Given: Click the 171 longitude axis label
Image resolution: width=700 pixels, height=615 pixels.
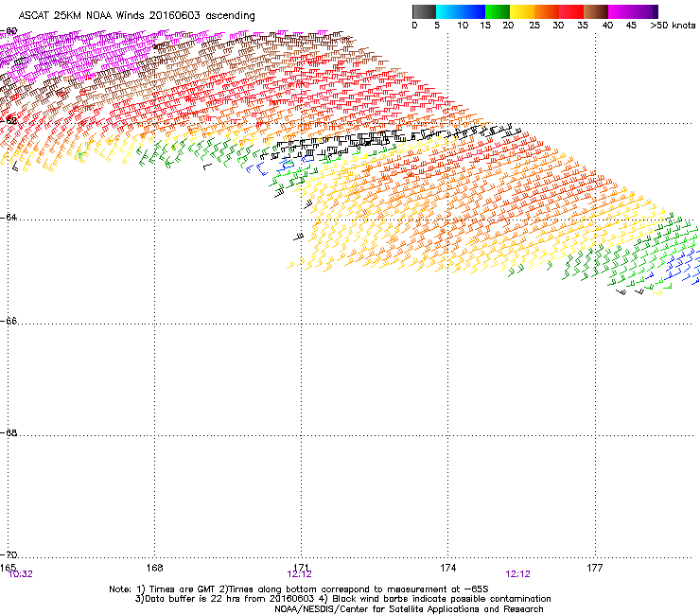Looking at the screenshot, I should coord(302,568).
